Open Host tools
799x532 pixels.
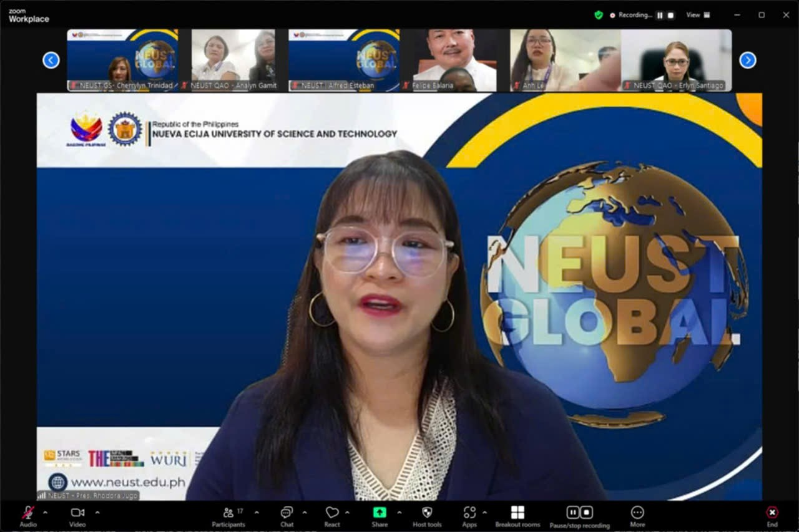click(x=427, y=516)
